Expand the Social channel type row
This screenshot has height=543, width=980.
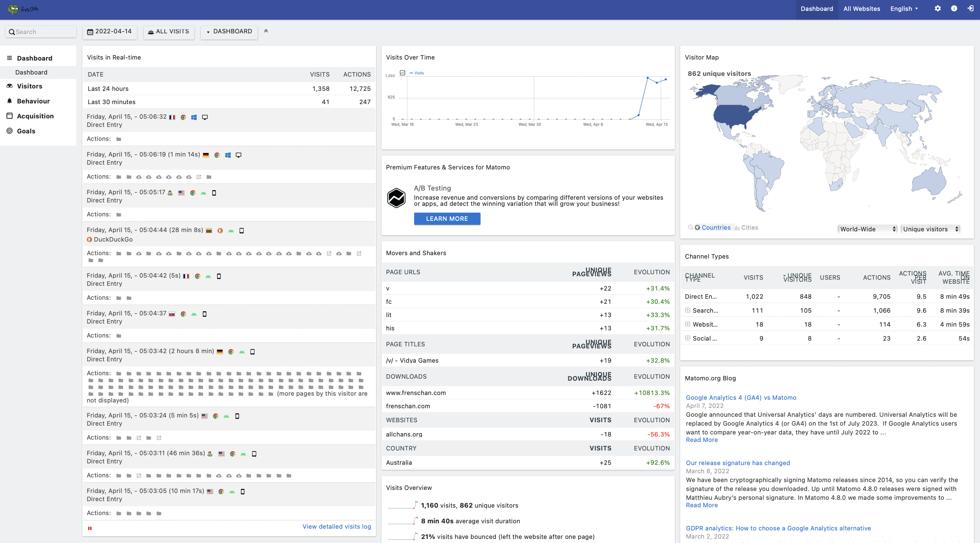(x=687, y=338)
